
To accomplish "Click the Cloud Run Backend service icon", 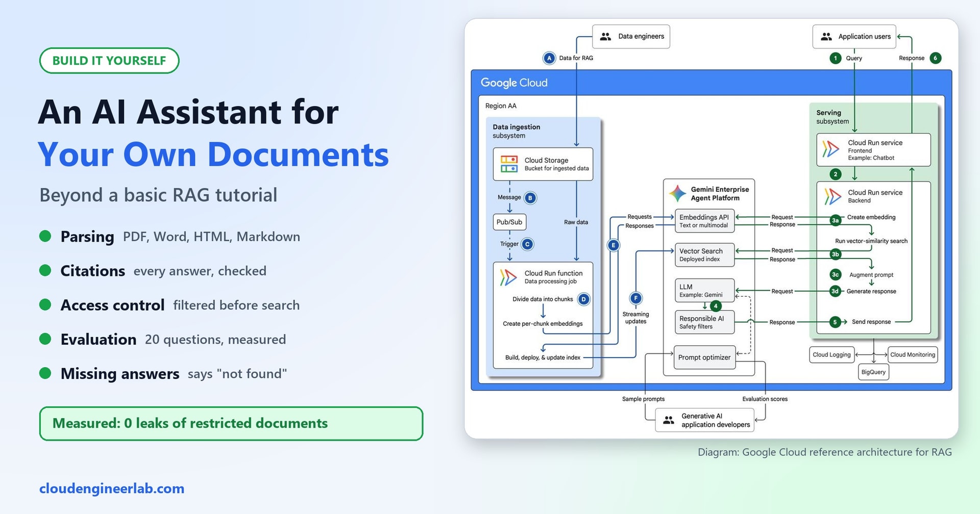I will (832, 196).
